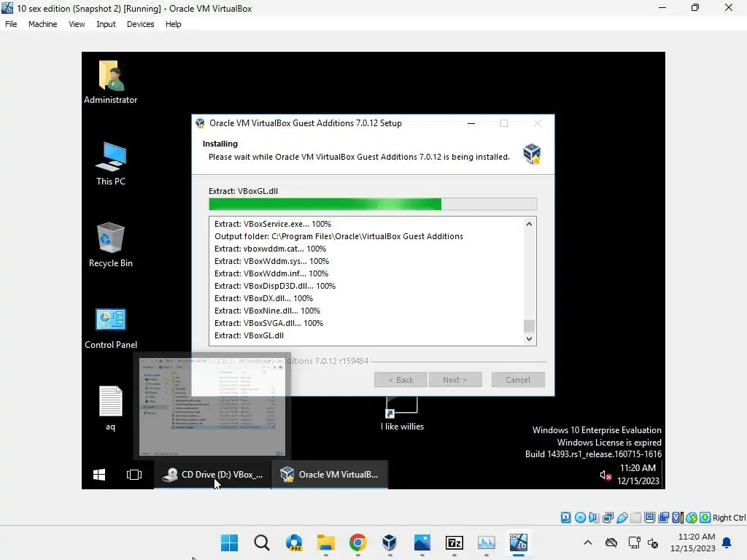Click the 'Extract: VBoxDispD3D.dll... 100%' line
Image resolution: width=747 pixels, height=560 pixels.
(275, 286)
